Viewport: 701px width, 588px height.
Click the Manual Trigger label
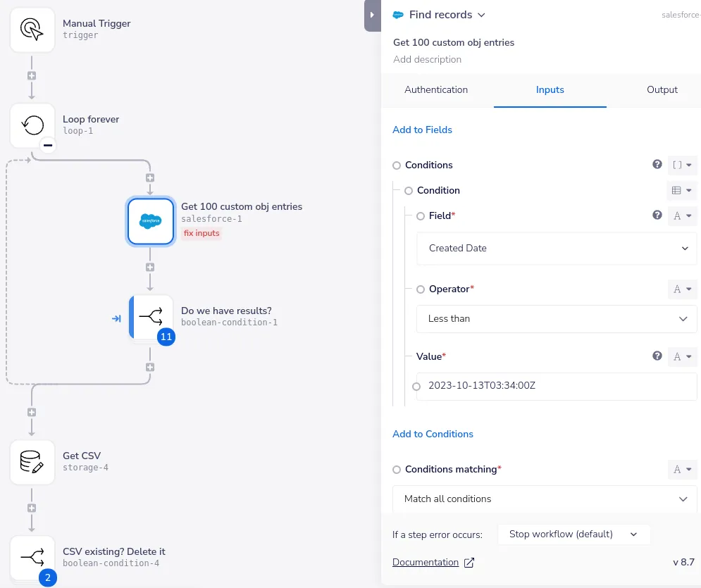point(97,23)
